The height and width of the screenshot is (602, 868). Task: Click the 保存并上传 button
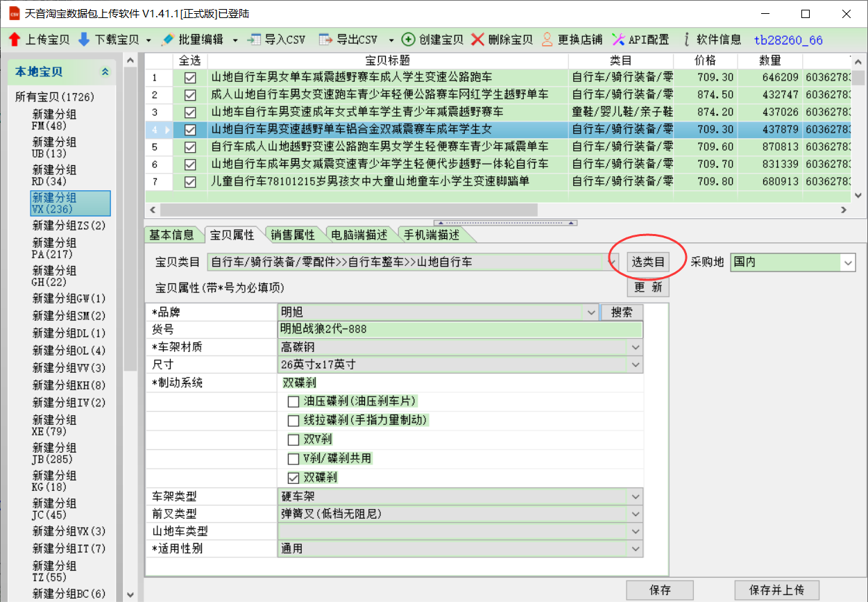[776, 590]
